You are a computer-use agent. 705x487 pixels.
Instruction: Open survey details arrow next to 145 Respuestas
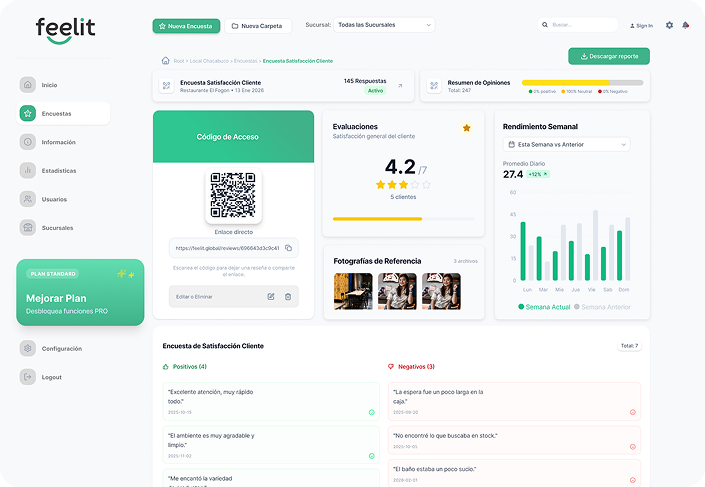tap(400, 86)
